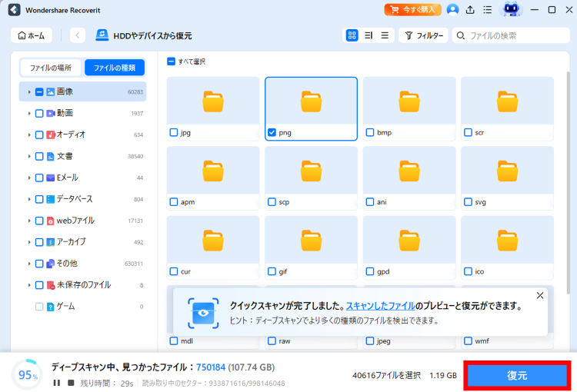Screen dimensions: 577x392
Task: Click the ファイルの検索 search field
Action: click(511, 35)
